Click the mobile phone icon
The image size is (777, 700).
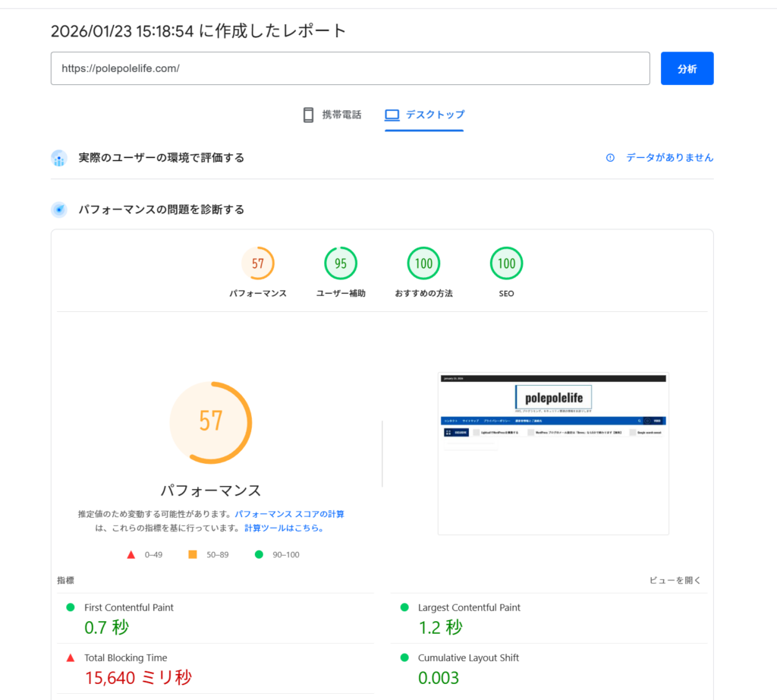click(x=308, y=115)
